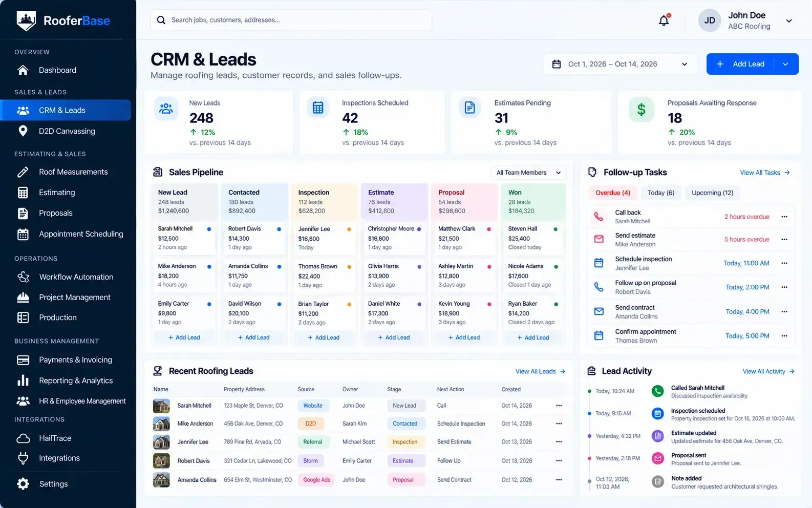Click the Dashboard home icon
The height and width of the screenshot is (508, 812).
23,70
